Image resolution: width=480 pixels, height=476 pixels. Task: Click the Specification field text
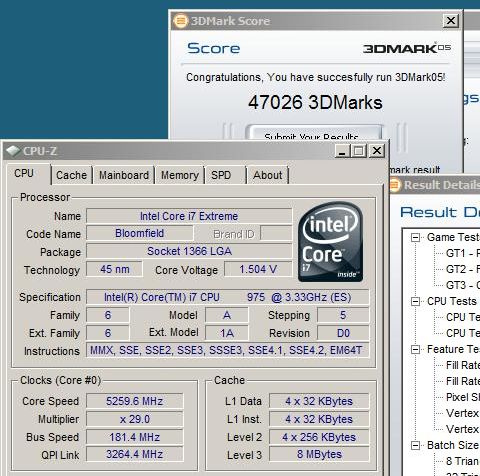pos(228,297)
